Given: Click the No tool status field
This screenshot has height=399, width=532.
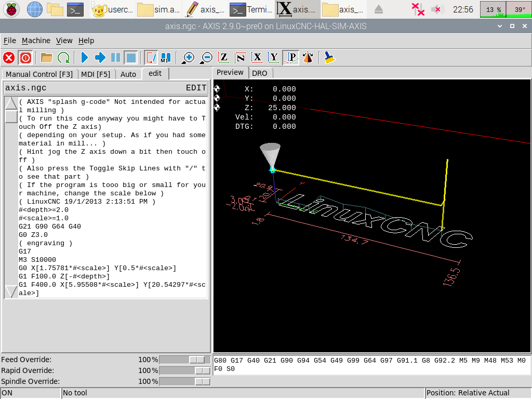Looking at the screenshot, I should (243, 393).
